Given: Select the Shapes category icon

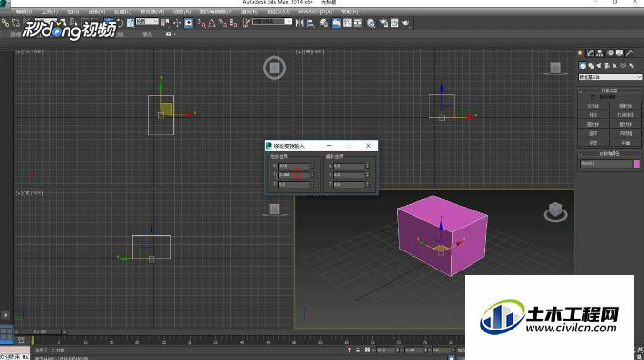Looking at the screenshot, I should [x=591, y=66].
